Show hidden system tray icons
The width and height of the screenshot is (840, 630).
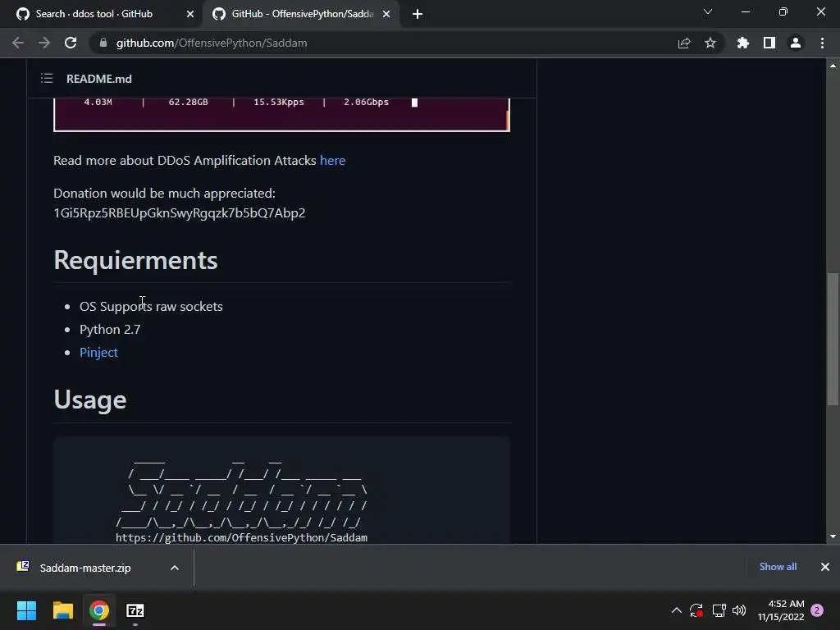click(x=676, y=610)
